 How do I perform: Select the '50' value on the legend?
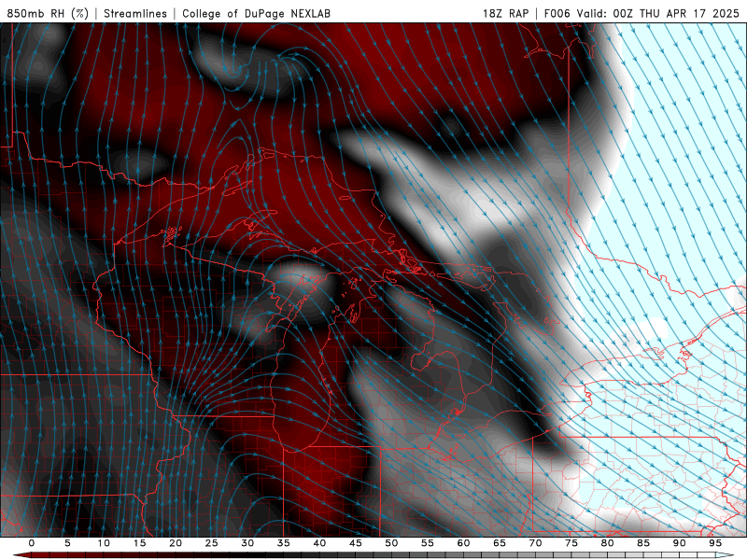(391, 543)
